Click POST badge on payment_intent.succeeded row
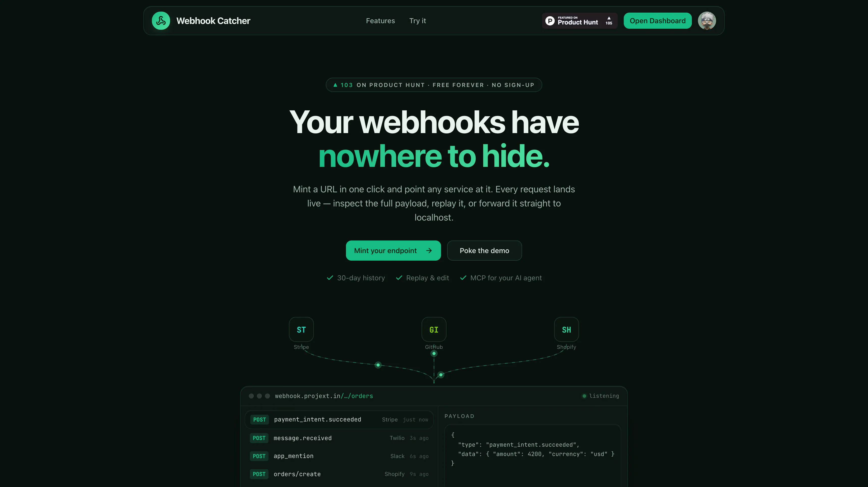This screenshot has height=487, width=868. [x=259, y=419]
